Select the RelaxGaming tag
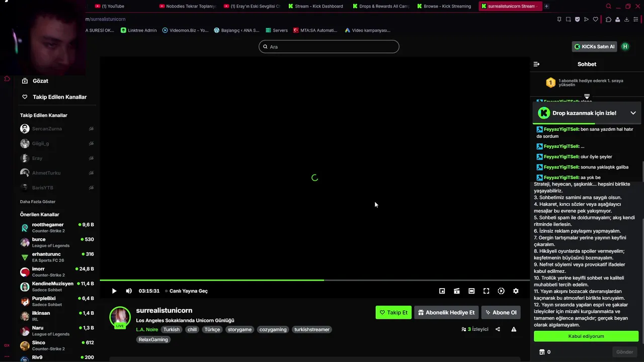The image size is (644, 362). [153, 339]
